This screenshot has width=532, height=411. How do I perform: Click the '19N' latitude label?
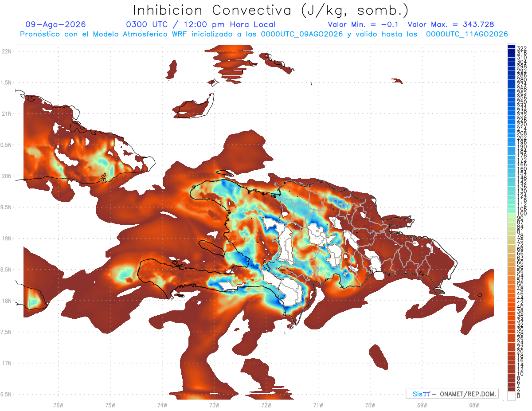pos(7,239)
